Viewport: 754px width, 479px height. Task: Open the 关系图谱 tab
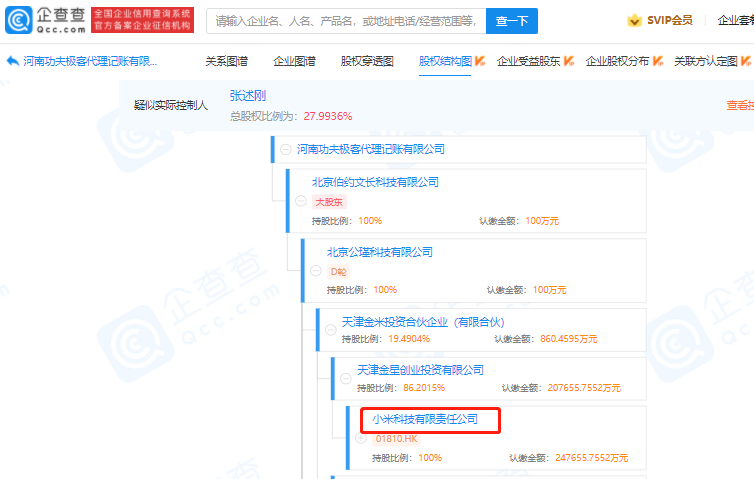pos(226,61)
